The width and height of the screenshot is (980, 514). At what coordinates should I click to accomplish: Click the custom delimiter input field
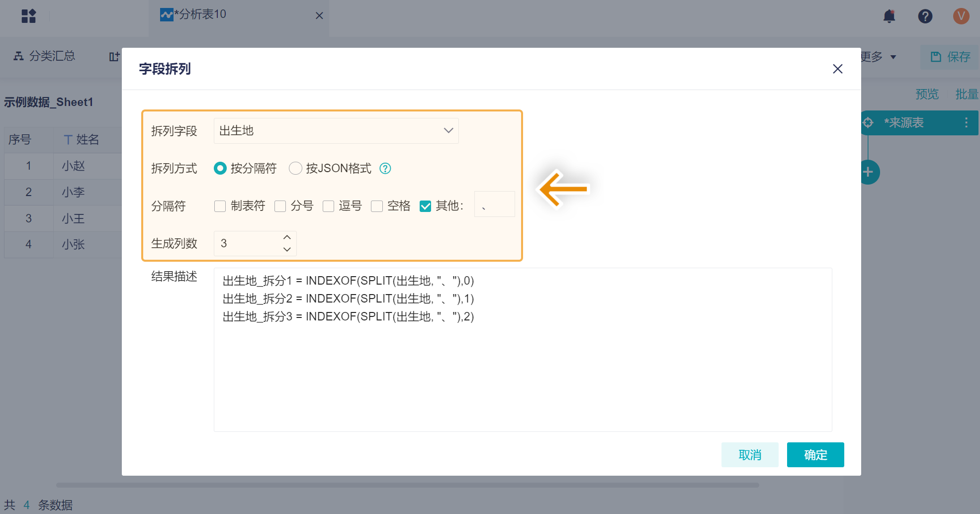[494, 205]
